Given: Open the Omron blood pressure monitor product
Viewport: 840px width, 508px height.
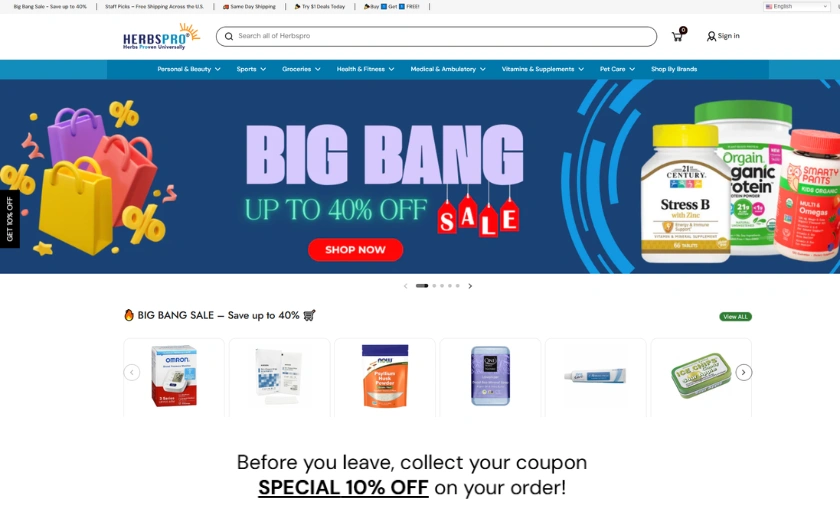Looking at the screenshot, I should pos(174,376).
